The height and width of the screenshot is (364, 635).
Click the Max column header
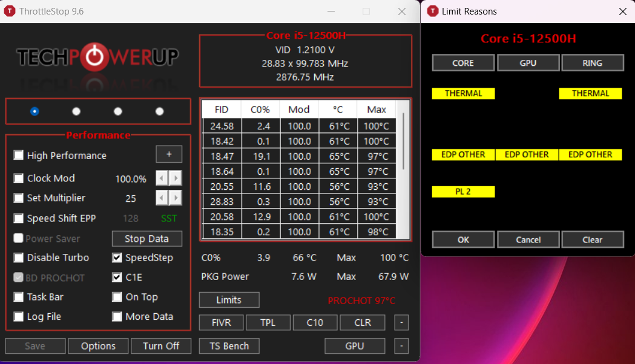click(x=377, y=109)
